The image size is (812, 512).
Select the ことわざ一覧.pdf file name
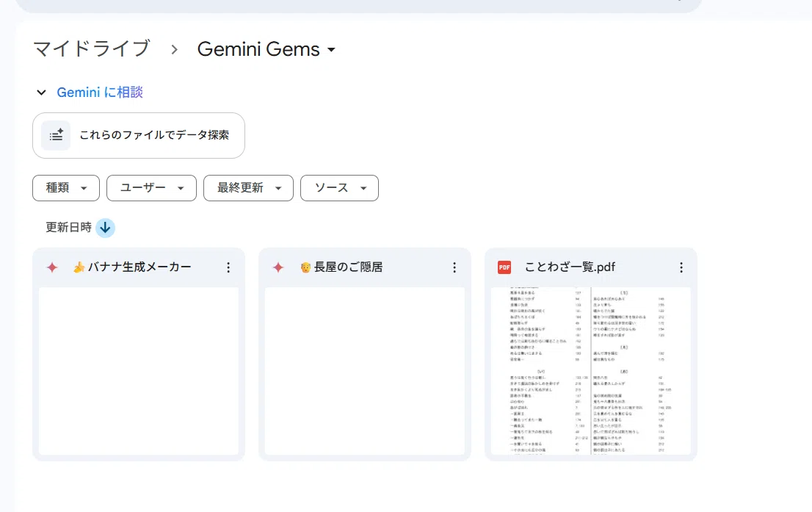570,267
